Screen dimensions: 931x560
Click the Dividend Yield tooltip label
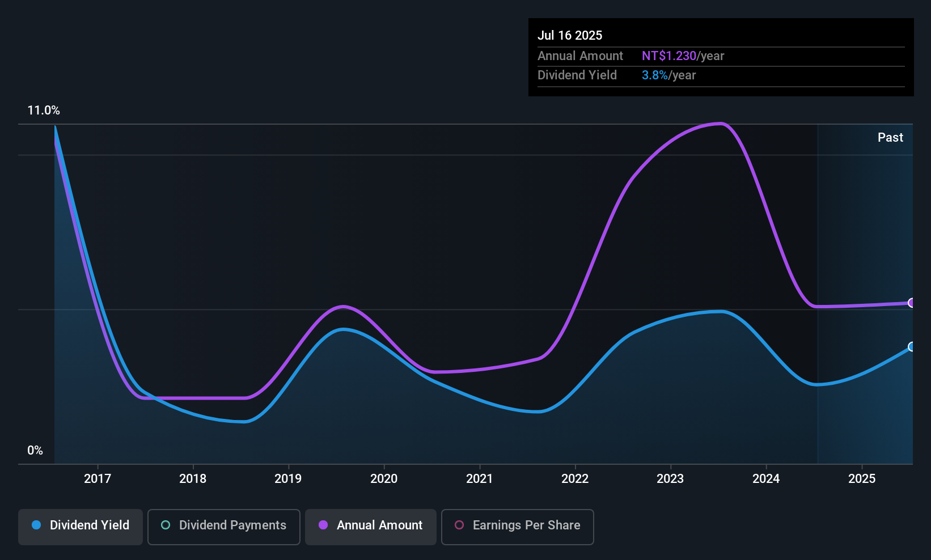click(x=577, y=75)
